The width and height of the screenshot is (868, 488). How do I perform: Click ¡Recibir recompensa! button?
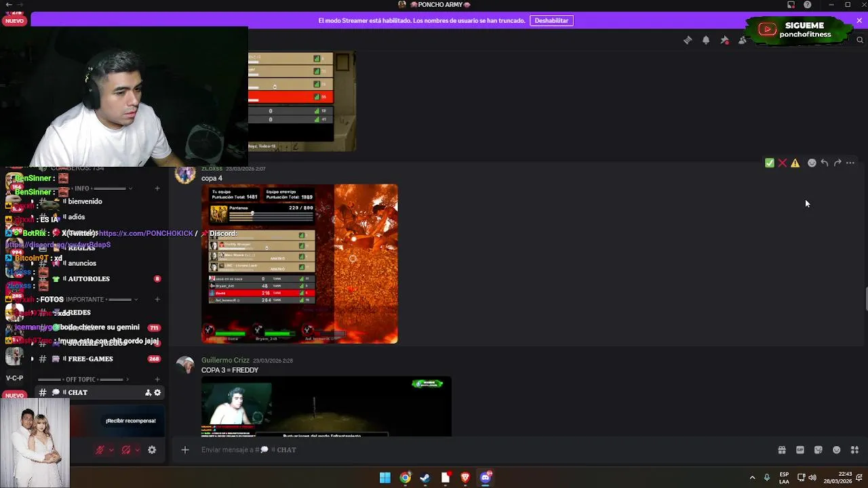130,421
